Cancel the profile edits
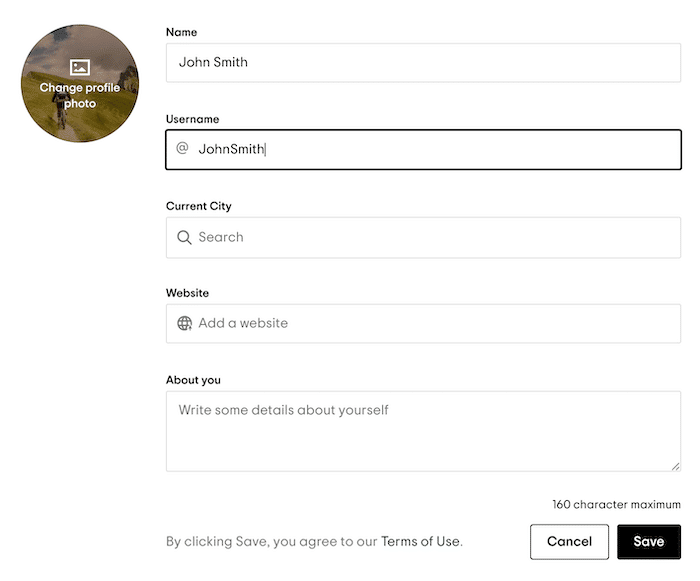 pos(569,542)
